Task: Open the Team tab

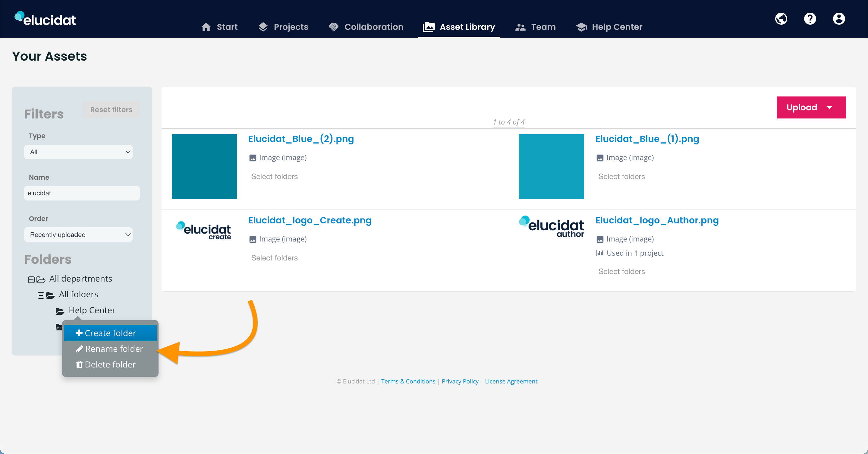Action: click(536, 27)
